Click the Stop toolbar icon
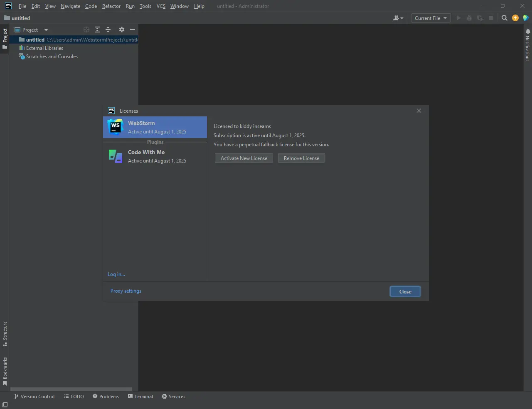 491,18
